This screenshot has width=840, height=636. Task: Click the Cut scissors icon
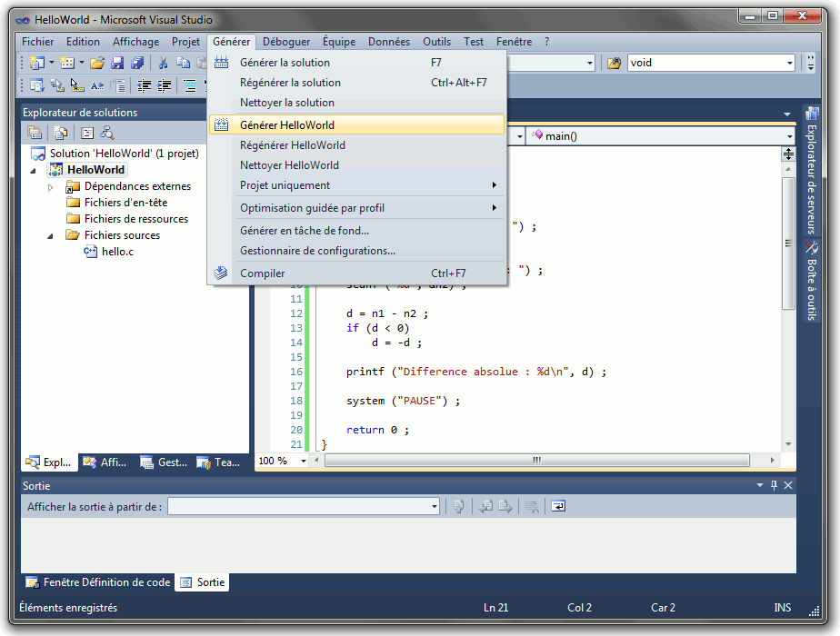163,64
